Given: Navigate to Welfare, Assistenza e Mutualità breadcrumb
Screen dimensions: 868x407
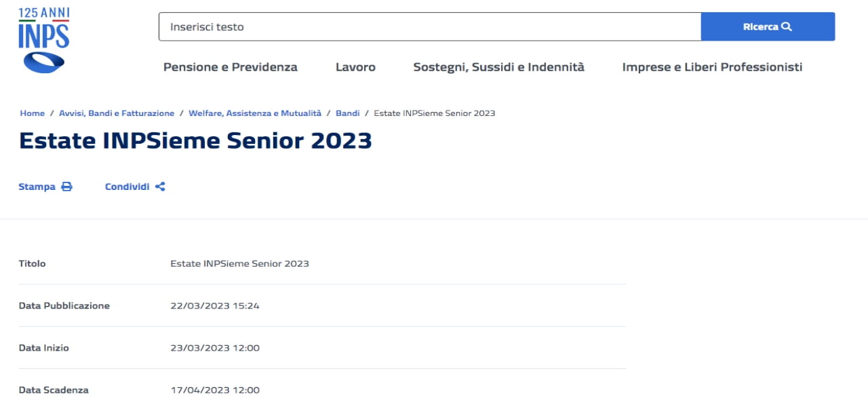Looking at the screenshot, I should (255, 113).
